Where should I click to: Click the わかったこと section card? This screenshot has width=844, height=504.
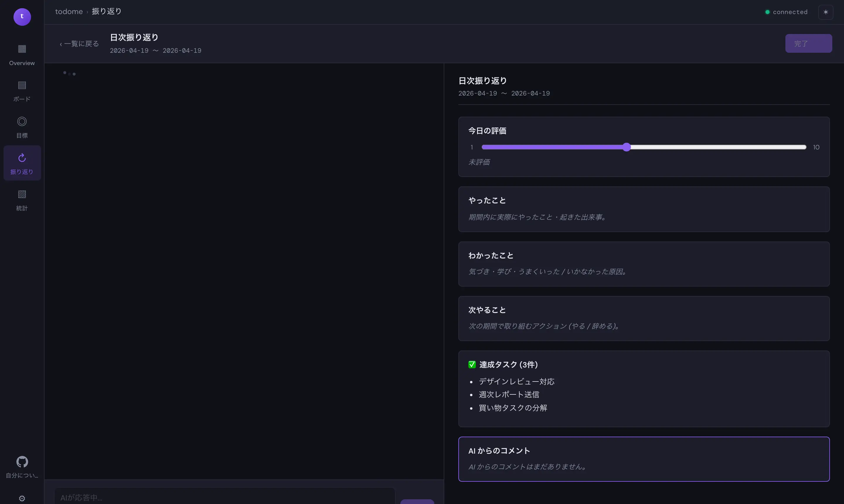click(x=644, y=264)
